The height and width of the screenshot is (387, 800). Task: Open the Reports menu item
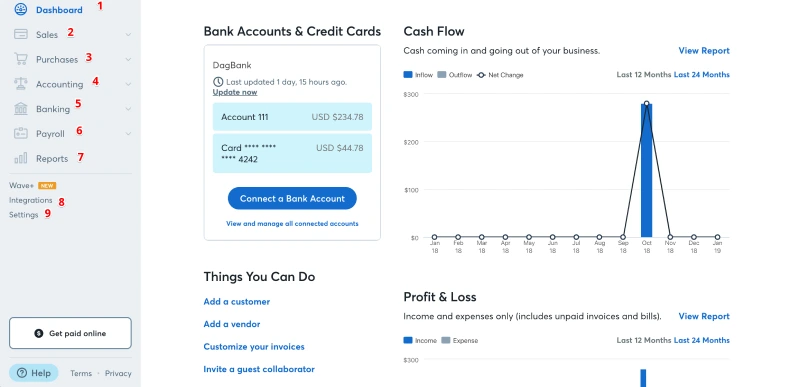tap(52, 159)
